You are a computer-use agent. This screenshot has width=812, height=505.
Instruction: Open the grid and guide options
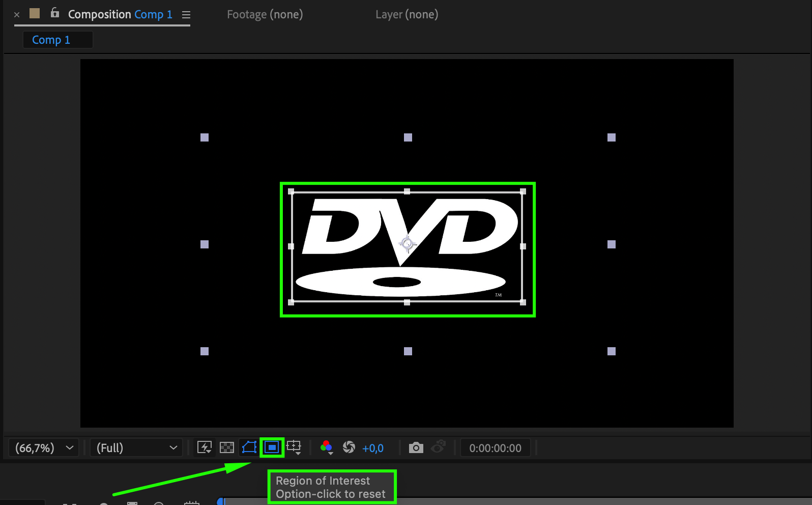coord(294,447)
